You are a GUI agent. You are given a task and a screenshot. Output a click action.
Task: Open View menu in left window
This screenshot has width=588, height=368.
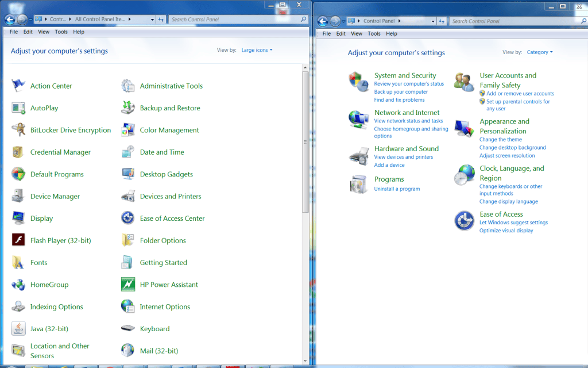44,32
